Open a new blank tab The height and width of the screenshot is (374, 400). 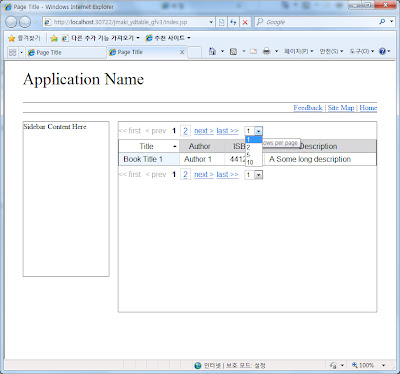[x=195, y=53]
